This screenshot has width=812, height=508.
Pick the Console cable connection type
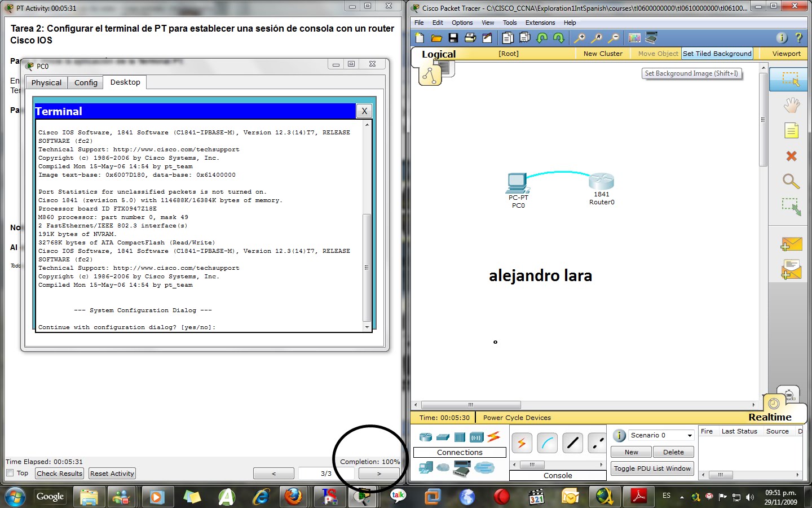click(547, 443)
